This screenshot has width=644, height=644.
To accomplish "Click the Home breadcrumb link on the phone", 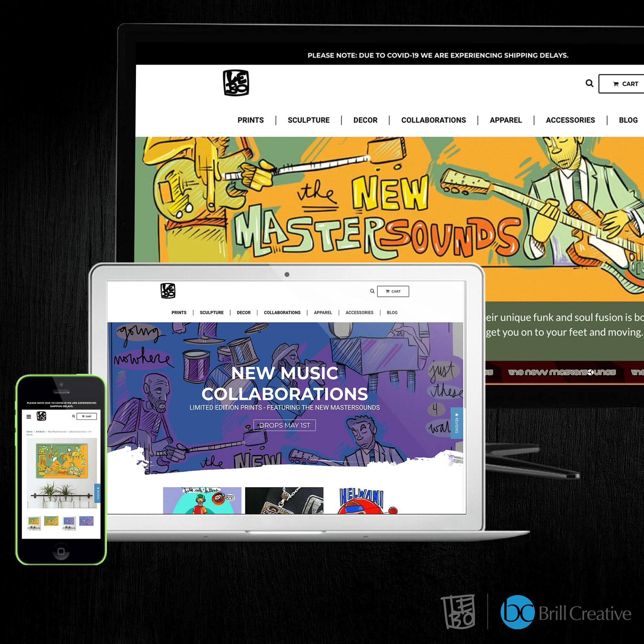I will 30,432.
